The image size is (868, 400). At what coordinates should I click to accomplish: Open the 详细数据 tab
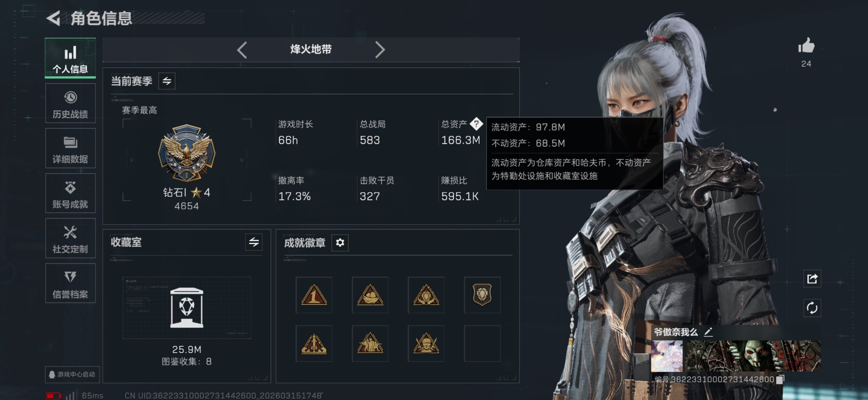[x=71, y=148]
